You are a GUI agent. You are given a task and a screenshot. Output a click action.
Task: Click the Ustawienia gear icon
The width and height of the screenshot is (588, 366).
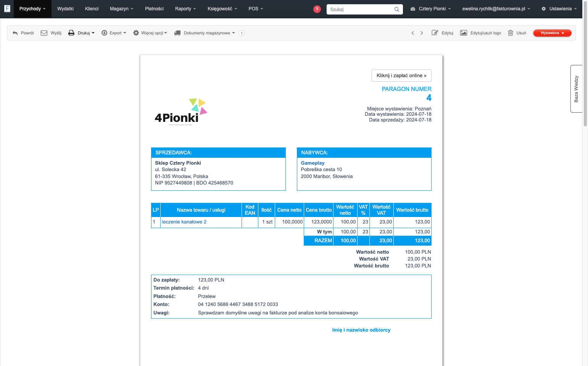[x=544, y=9]
